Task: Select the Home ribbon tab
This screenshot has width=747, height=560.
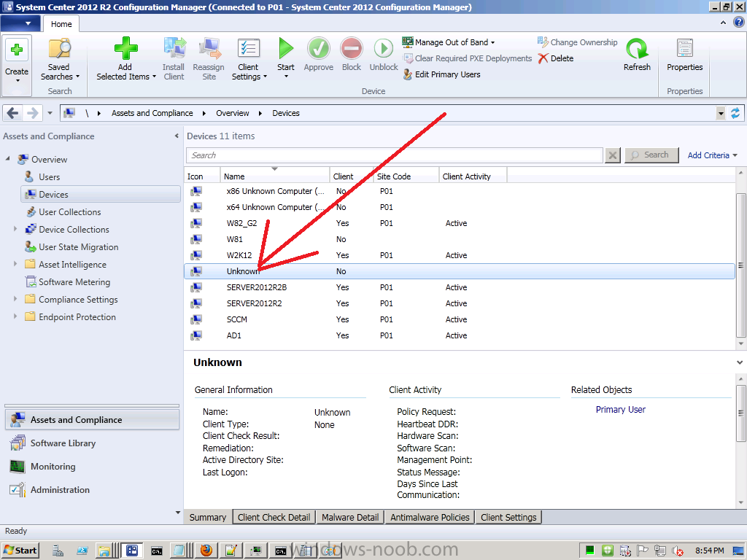Action: point(61,24)
